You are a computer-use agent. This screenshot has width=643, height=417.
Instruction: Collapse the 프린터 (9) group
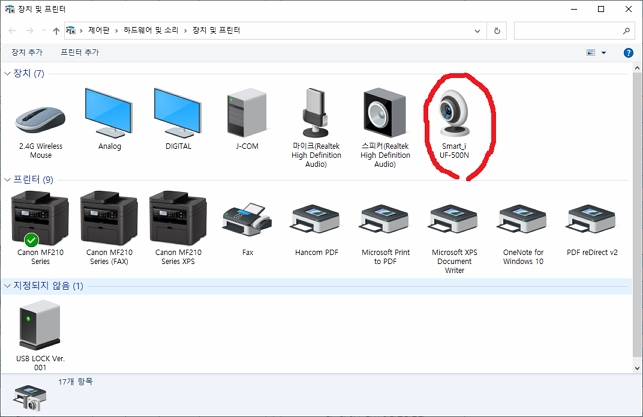click(7, 180)
